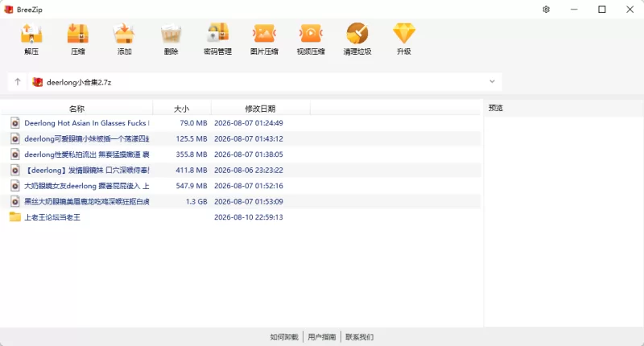Screen dimensions: 644x346
Task: Click date 2026-08-06 23:23:22
Action: click(249, 170)
